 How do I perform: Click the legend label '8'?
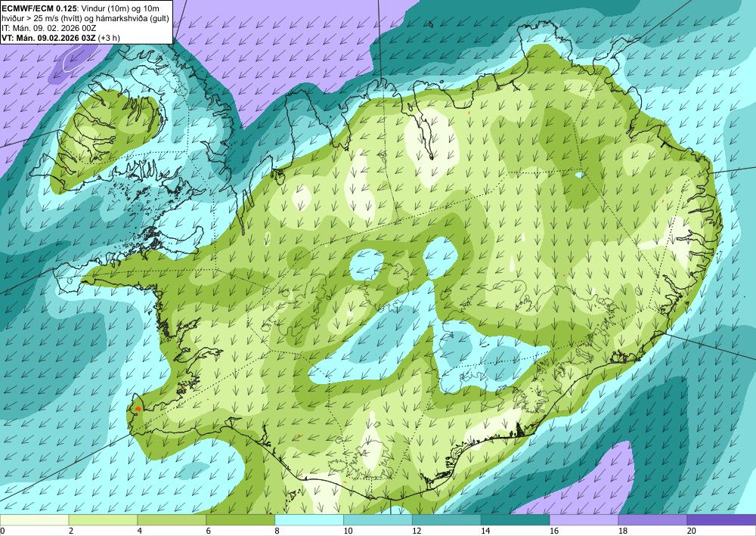(x=277, y=531)
